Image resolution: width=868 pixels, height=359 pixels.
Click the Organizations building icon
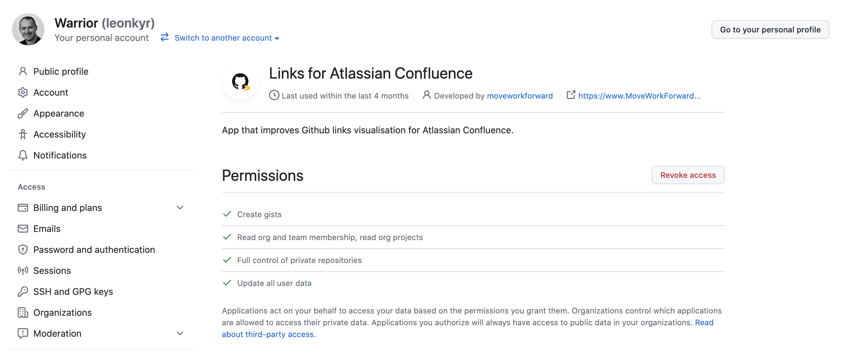click(23, 313)
